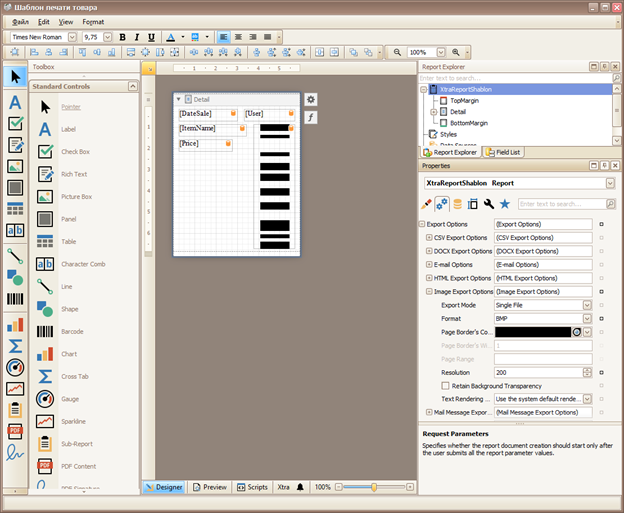Click the Report Explorer search field

click(515, 78)
